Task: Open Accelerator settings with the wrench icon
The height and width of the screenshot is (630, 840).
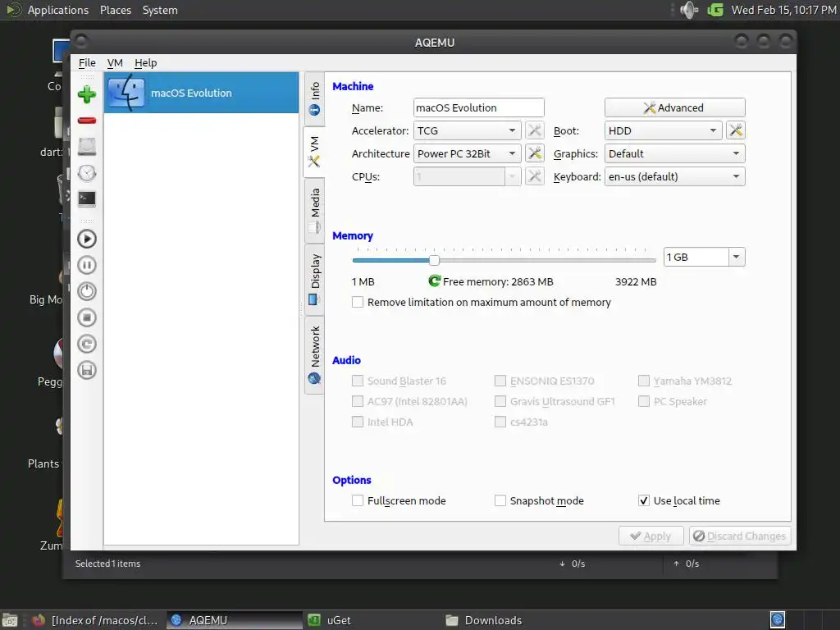Action: (x=535, y=130)
